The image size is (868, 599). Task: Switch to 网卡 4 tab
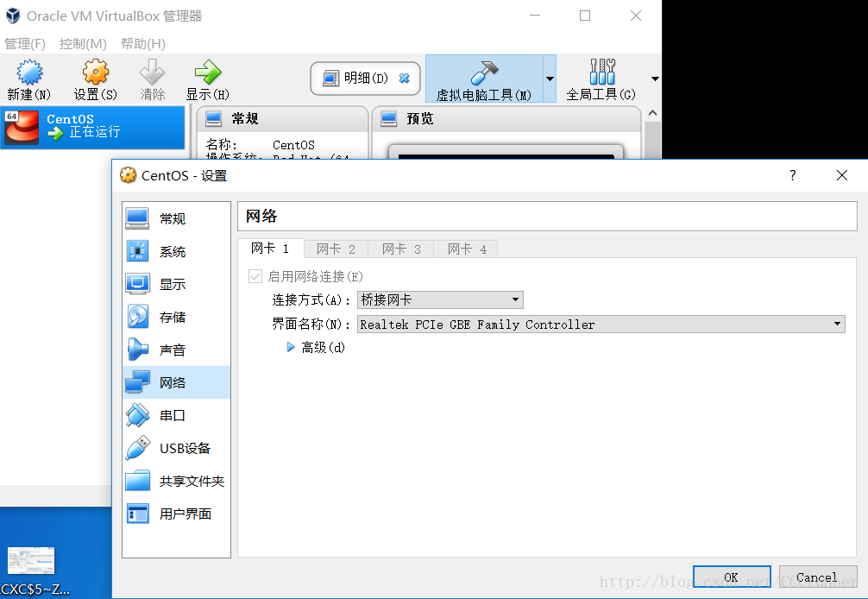pos(466,249)
